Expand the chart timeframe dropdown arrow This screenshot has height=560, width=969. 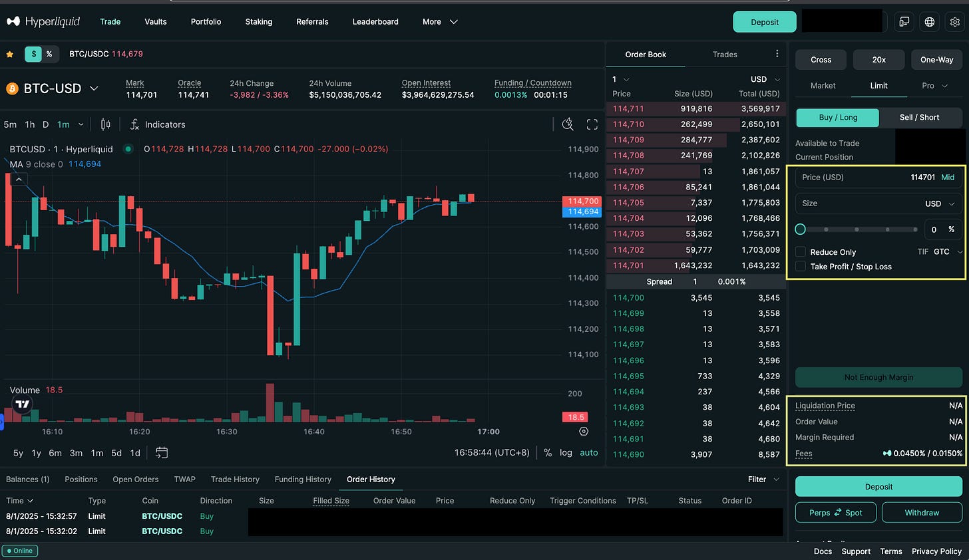point(81,124)
